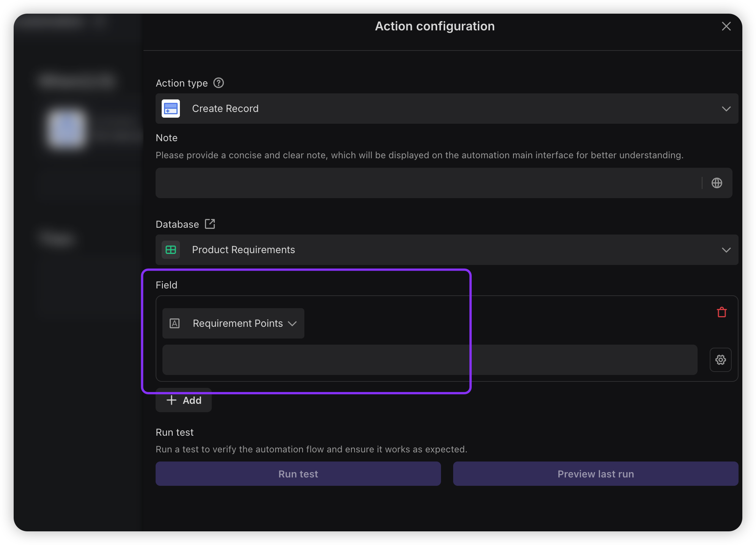Viewport: 756px width, 545px height.
Task: Click the text type icon beside Requirement Points
Action: point(175,323)
